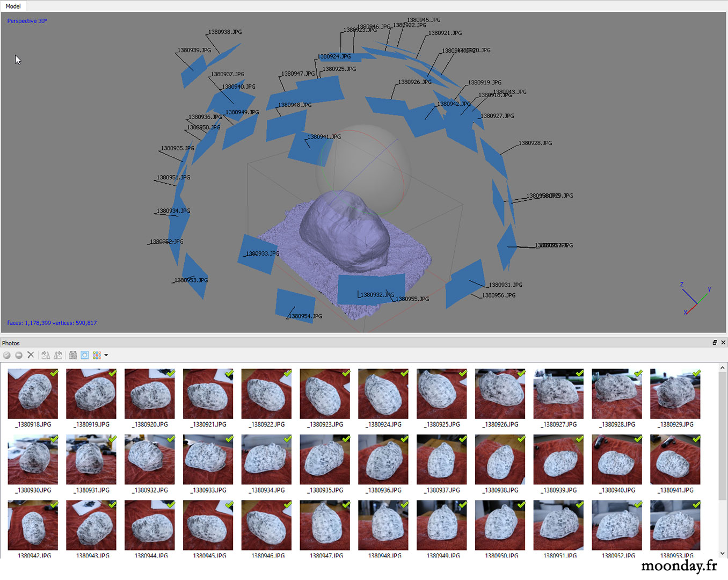Click the Photos panel title

(x=11, y=343)
